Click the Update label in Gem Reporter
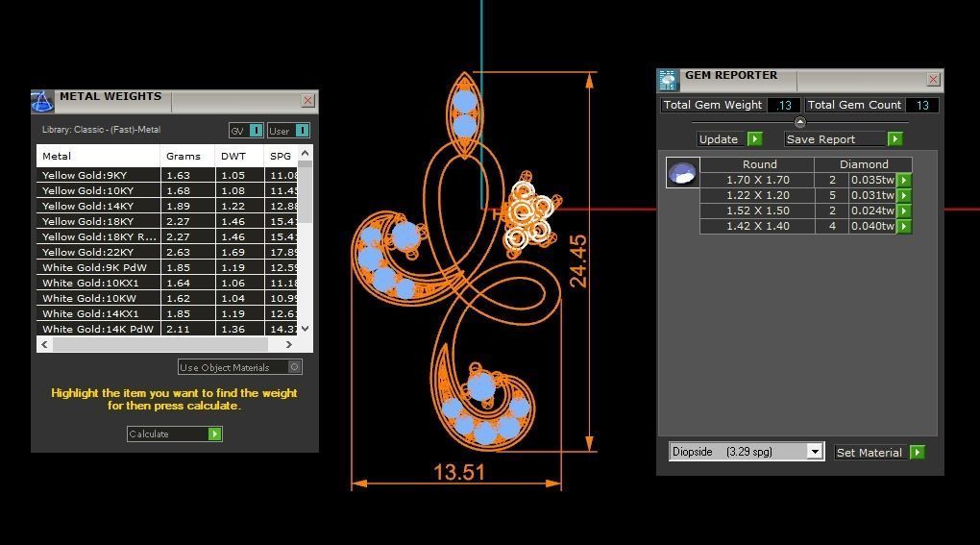 pyautogui.click(x=718, y=139)
